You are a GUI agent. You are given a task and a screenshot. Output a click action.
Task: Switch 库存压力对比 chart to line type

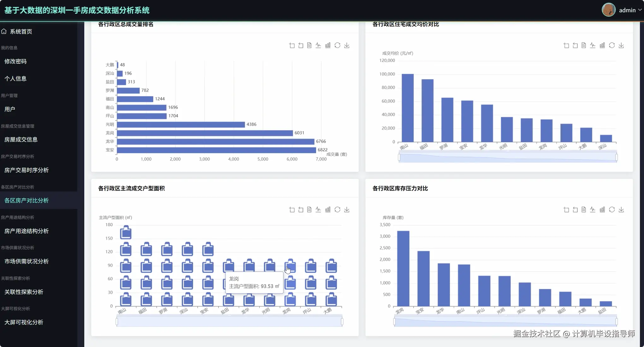point(593,210)
